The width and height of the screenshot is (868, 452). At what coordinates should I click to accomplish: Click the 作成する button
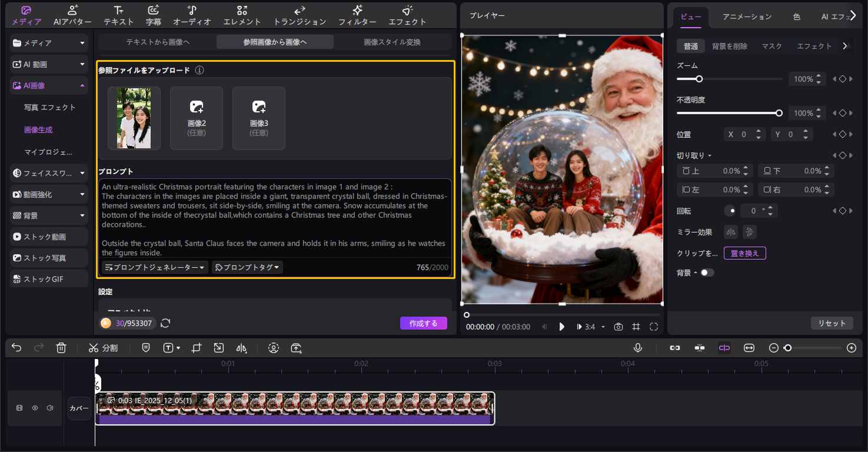point(423,323)
